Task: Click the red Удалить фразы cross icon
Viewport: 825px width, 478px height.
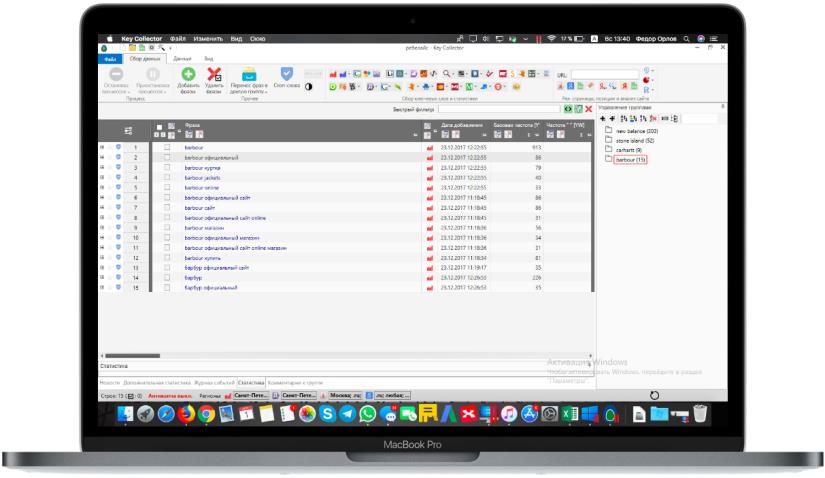Action: (x=214, y=74)
